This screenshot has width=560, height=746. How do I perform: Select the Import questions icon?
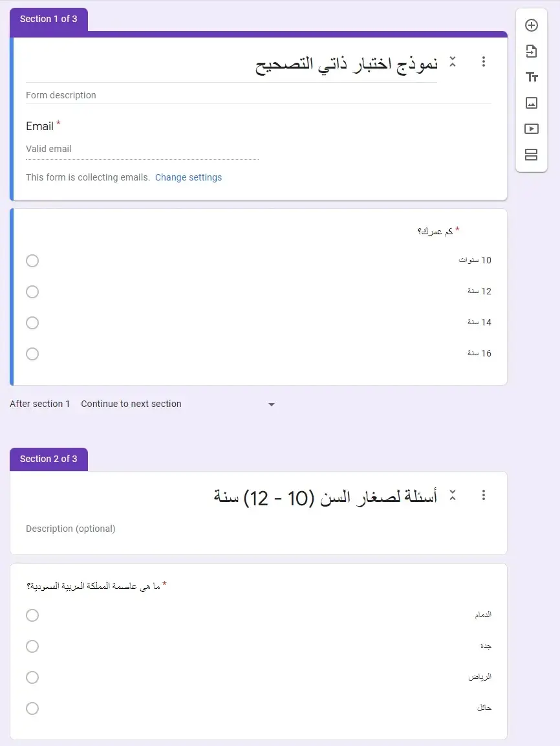[531, 51]
